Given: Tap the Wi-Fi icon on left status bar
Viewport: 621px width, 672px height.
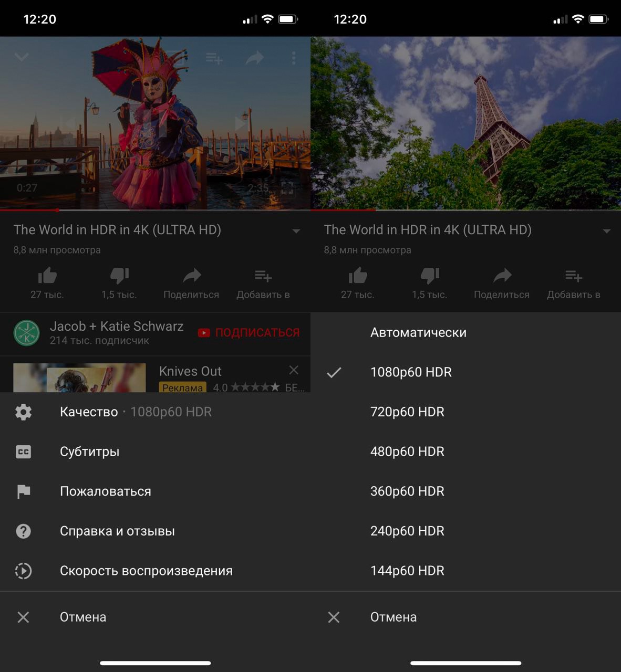Looking at the screenshot, I should point(267,19).
